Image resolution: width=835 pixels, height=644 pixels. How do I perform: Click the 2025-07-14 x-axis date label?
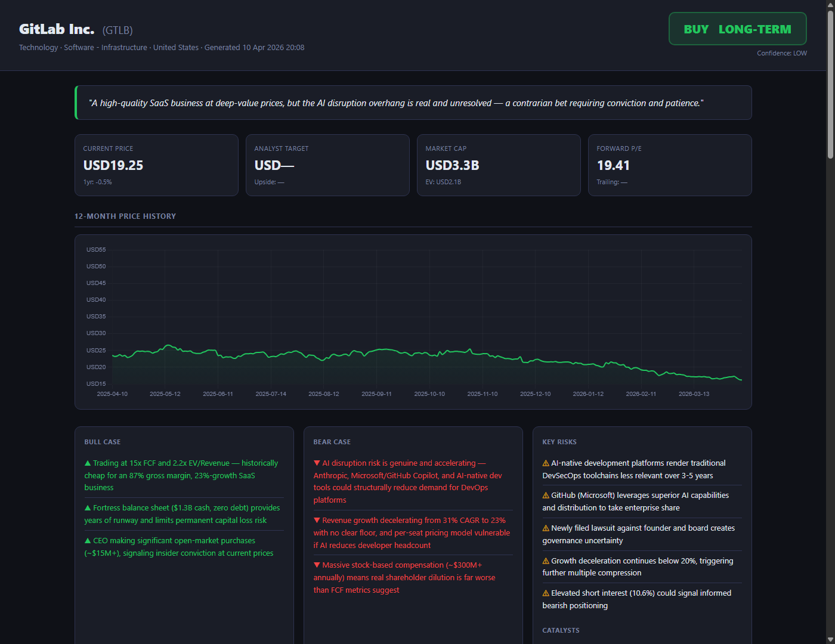pos(271,394)
